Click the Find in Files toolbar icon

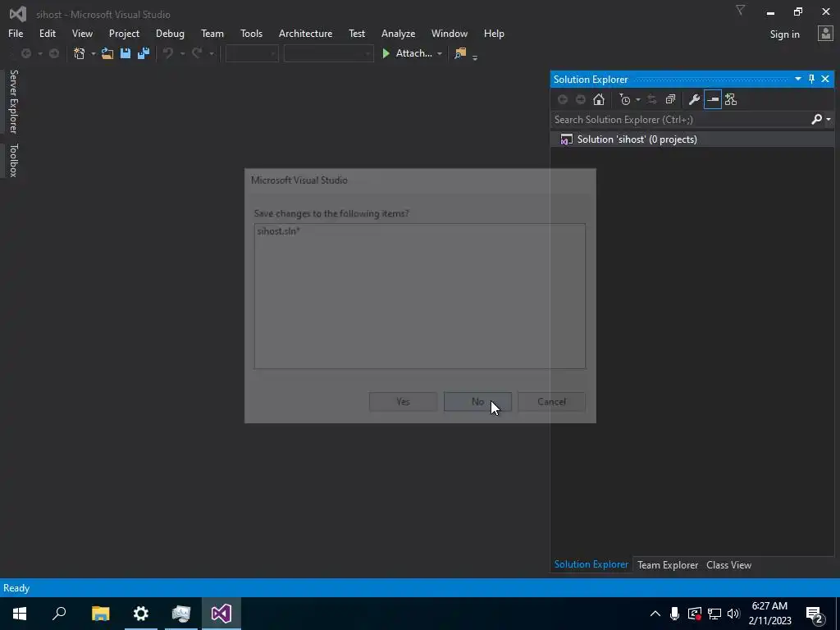(460, 53)
